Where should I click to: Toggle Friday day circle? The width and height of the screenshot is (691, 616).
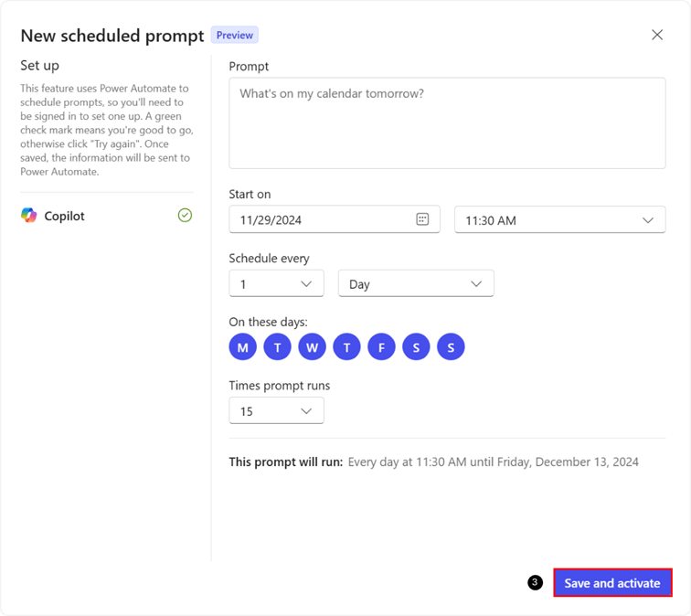point(382,347)
